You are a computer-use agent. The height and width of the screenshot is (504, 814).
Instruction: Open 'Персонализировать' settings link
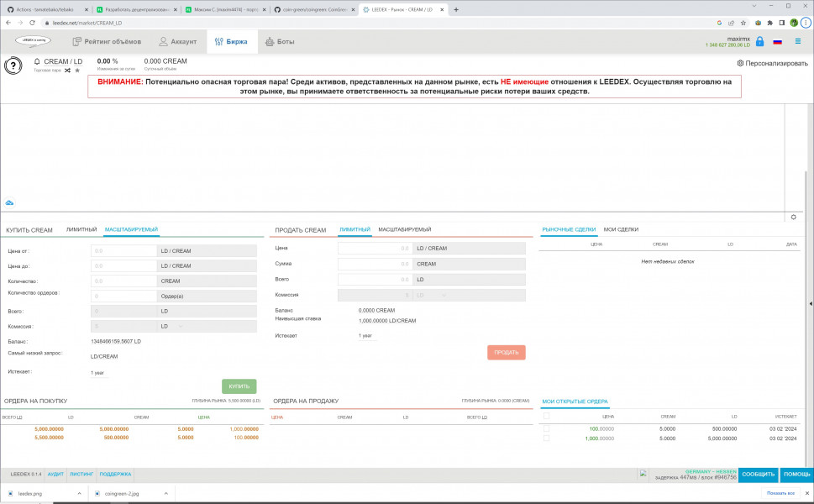[x=773, y=63]
